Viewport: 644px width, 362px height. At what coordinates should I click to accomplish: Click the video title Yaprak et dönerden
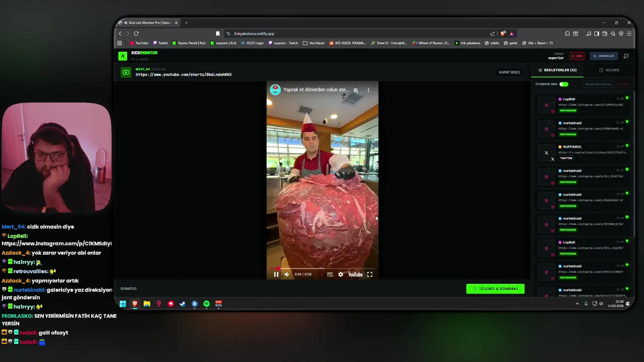click(x=316, y=89)
